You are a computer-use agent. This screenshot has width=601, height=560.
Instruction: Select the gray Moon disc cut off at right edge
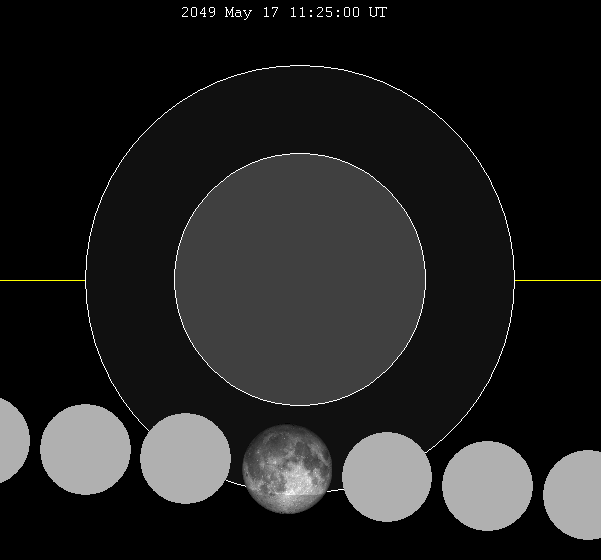click(577, 494)
